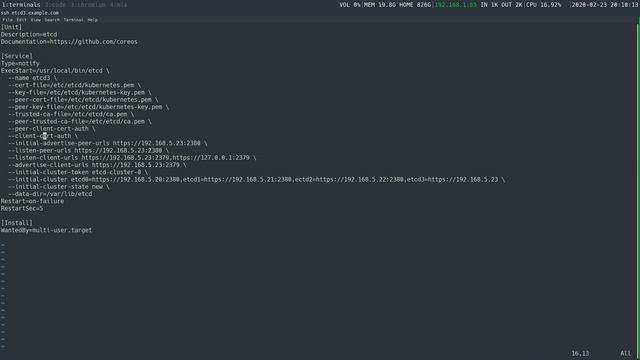This screenshot has width=640, height=360.
Task: Click the --data-dir=/var/lib/etcd line
Action: click(50, 194)
